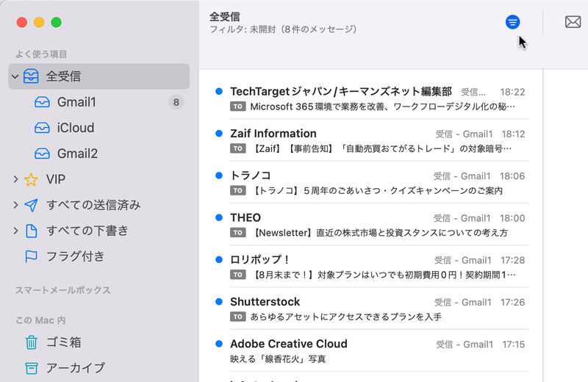Click unread dot of TechTarget message
This screenshot has height=382, width=588.
point(219,92)
